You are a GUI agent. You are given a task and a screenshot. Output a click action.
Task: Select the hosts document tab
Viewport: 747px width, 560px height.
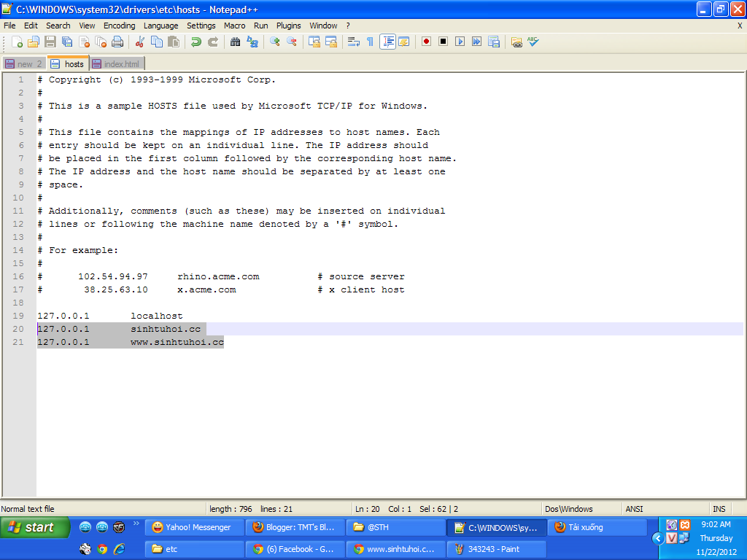tap(68, 63)
